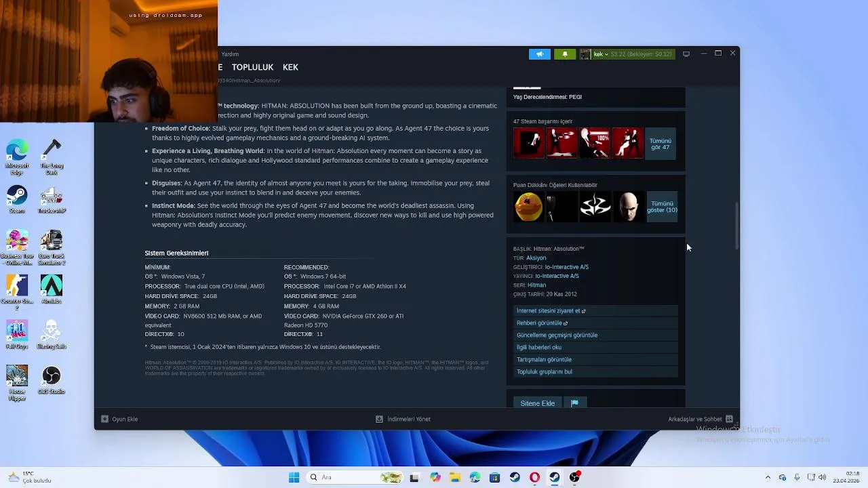Click the flag report button next to Sitene Ekle

tap(574, 403)
